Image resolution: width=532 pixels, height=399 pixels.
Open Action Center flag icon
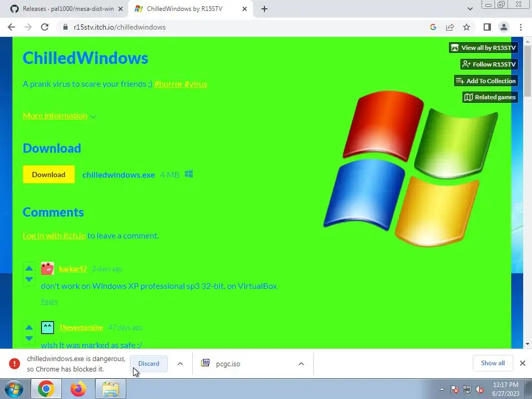pyautogui.click(x=455, y=389)
